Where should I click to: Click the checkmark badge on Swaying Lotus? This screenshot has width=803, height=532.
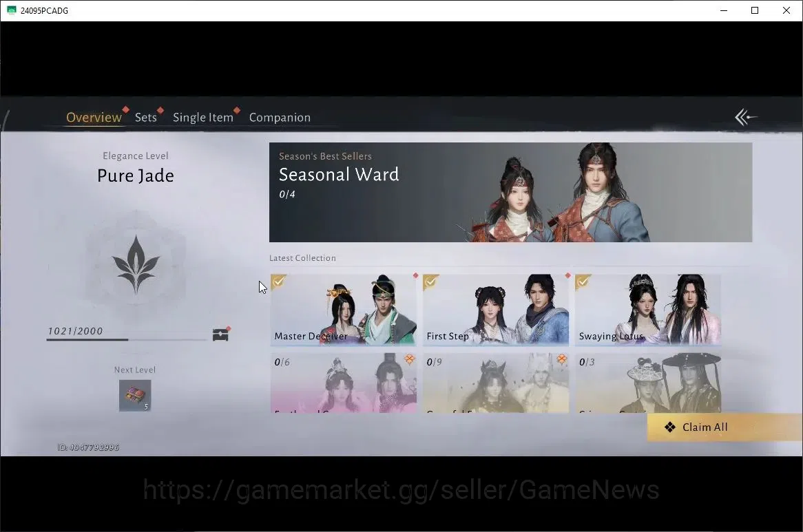(x=582, y=281)
